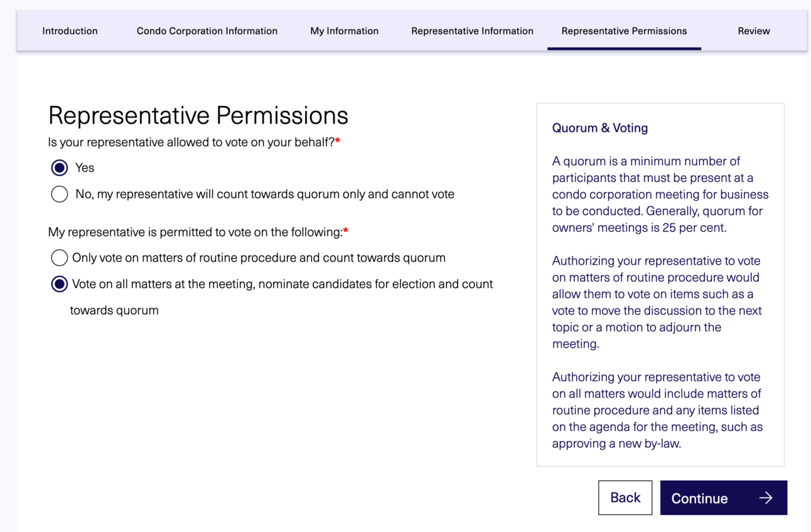Go to the My Information tab
This screenshot has width=811, height=532.
344,31
